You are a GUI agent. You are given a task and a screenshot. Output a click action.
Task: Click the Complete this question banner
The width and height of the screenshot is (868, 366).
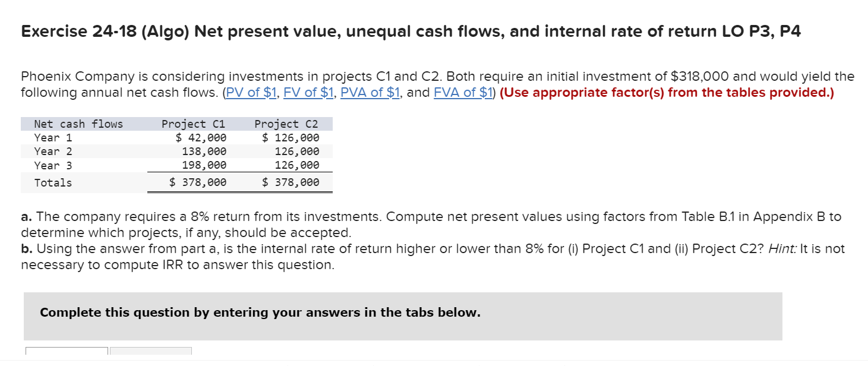coord(259,313)
